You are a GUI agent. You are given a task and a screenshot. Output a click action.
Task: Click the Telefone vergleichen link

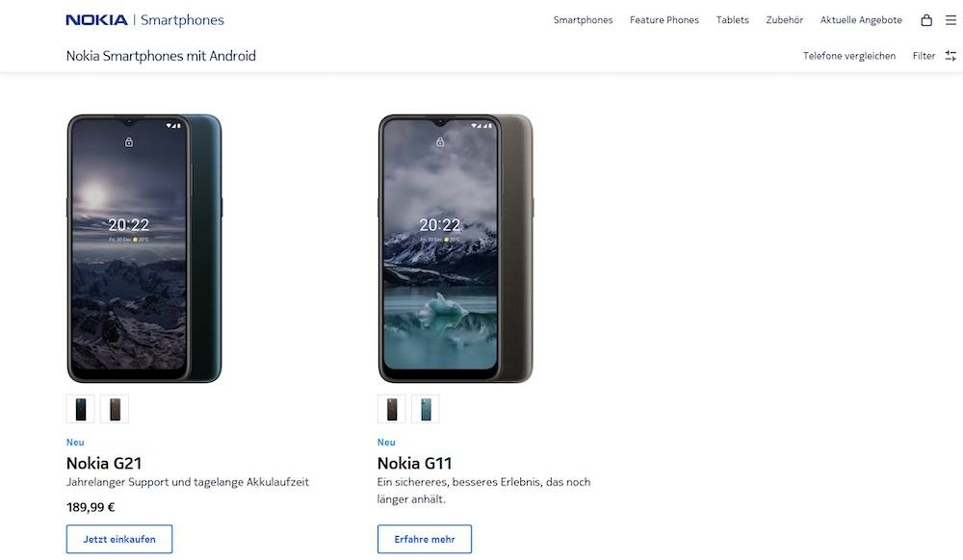(x=849, y=56)
